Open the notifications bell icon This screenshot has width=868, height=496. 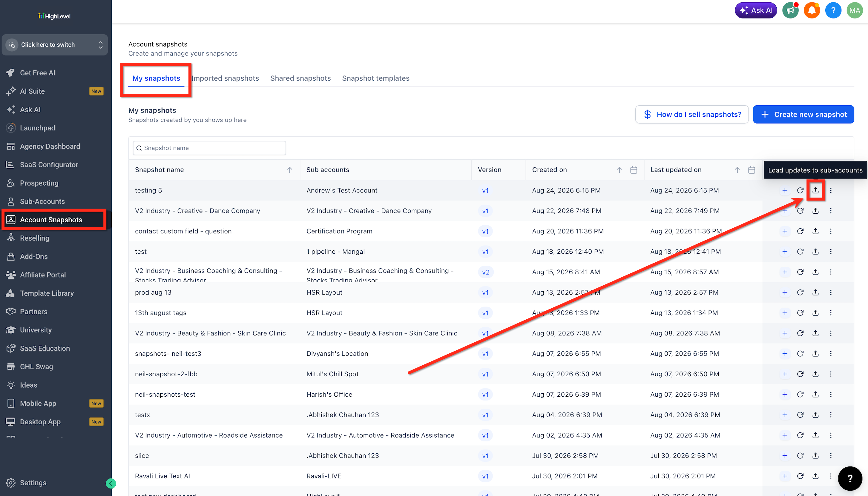coord(812,10)
